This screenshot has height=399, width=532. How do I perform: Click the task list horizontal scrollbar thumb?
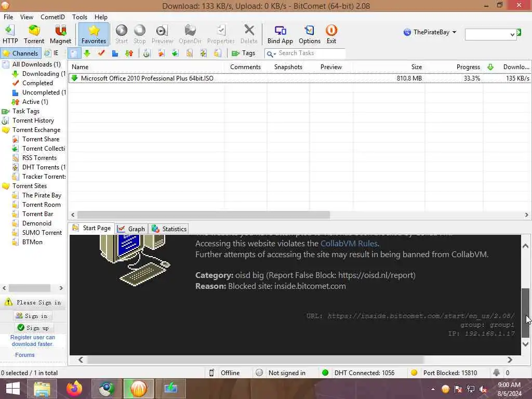point(204,215)
